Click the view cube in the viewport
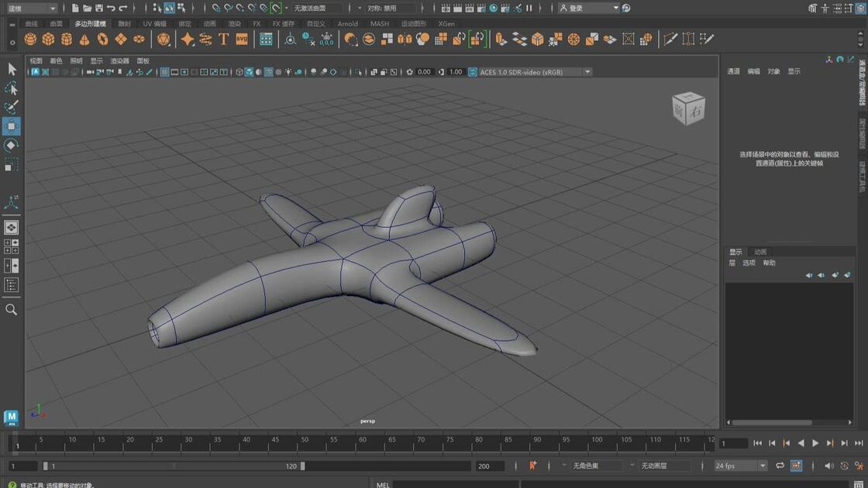Screen dimensions: 868x488 click(689, 108)
